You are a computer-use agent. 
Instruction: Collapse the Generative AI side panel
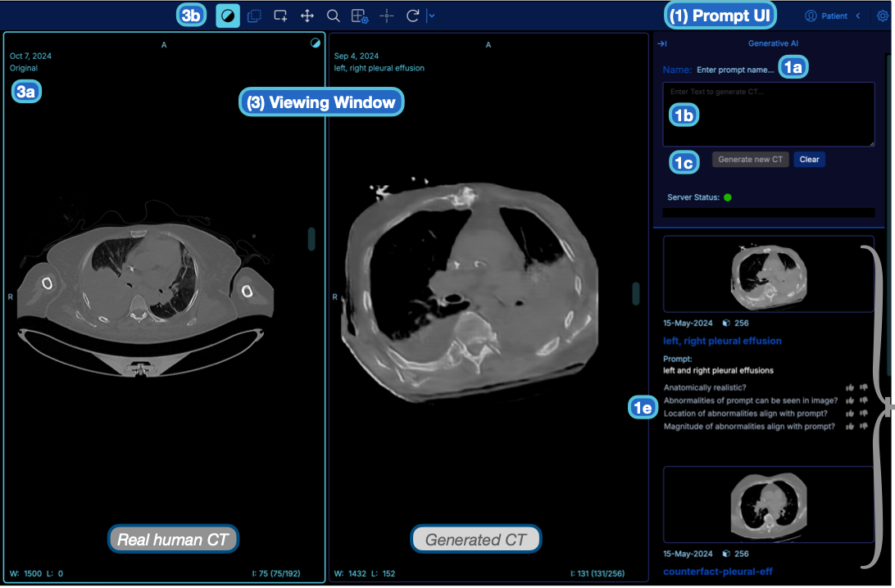click(x=662, y=44)
